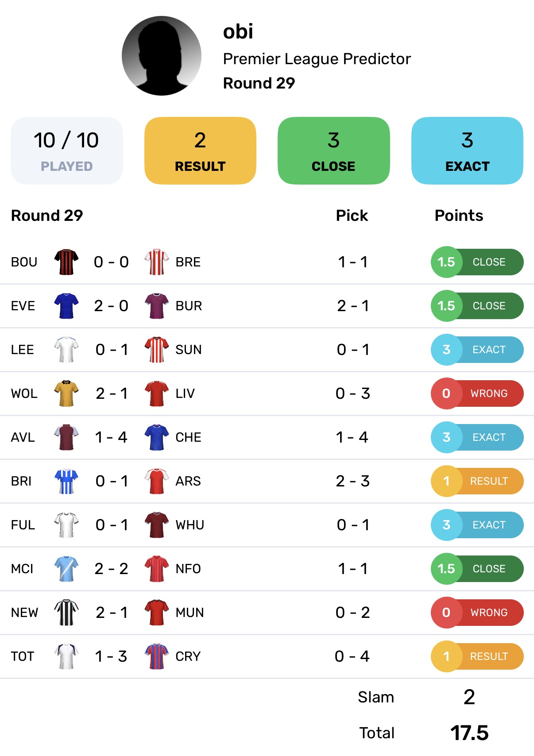Click the Close badge for BOU vs BRE

coord(477,262)
